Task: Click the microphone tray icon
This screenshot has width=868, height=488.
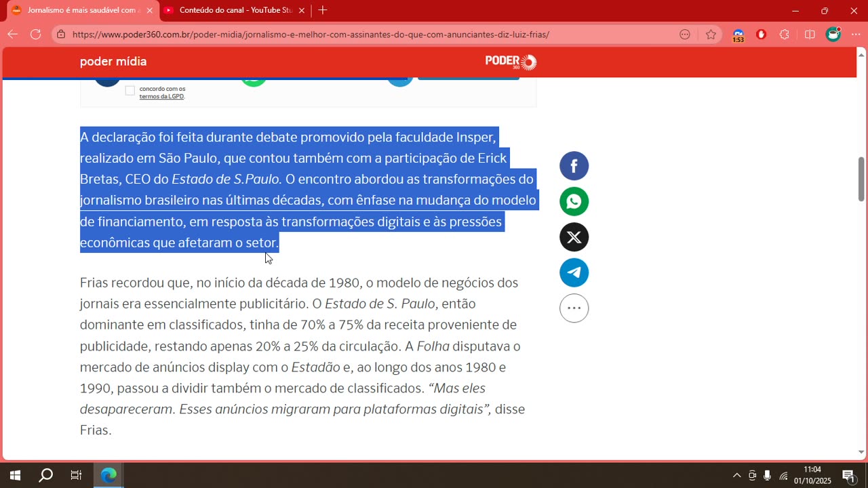Action: tap(767, 475)
